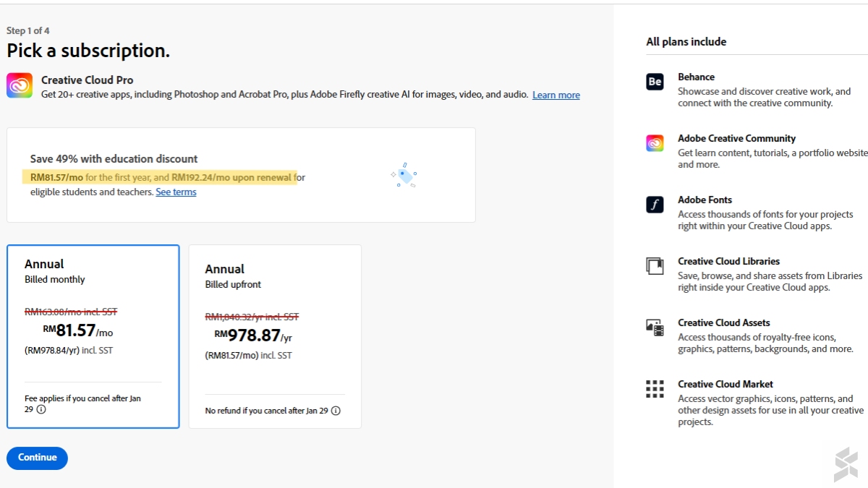Click the sparkle animation in the discount banner

403,175
